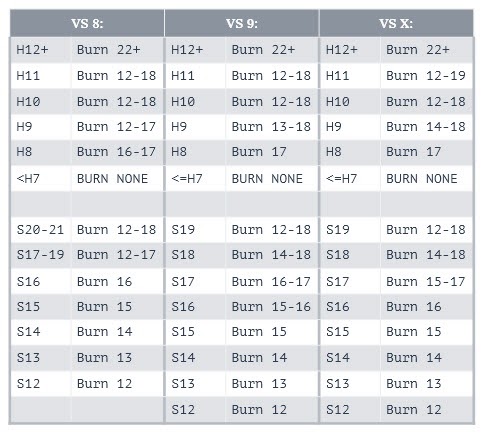
Task: Click Burn 13-18 in VS 9 column
Action: (x=271, y=127)
